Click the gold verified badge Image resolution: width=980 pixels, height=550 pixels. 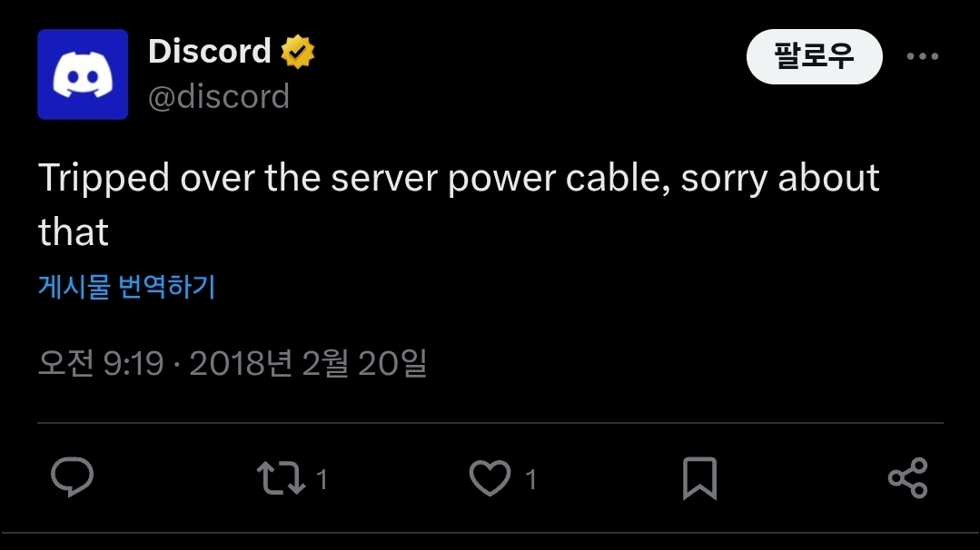coord(297,52)
